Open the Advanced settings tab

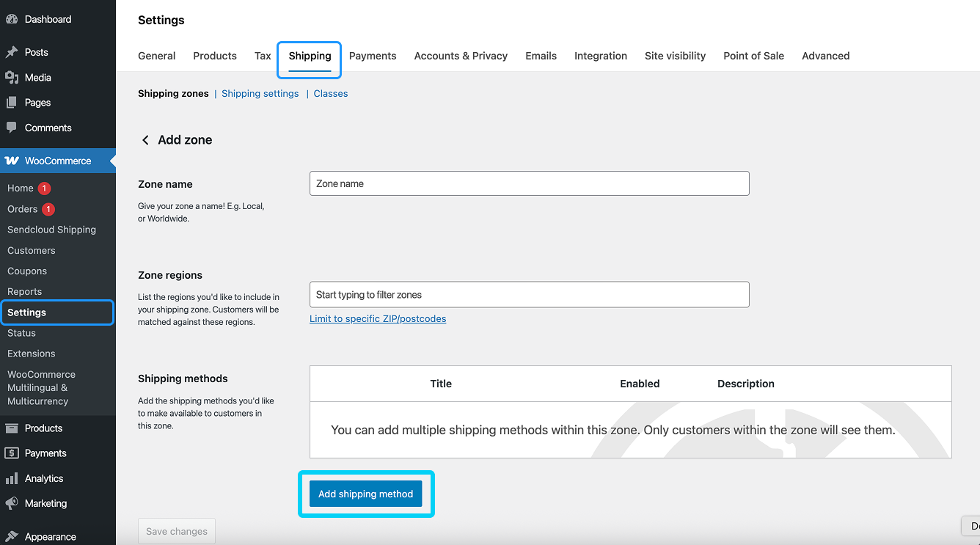point(826,56)
